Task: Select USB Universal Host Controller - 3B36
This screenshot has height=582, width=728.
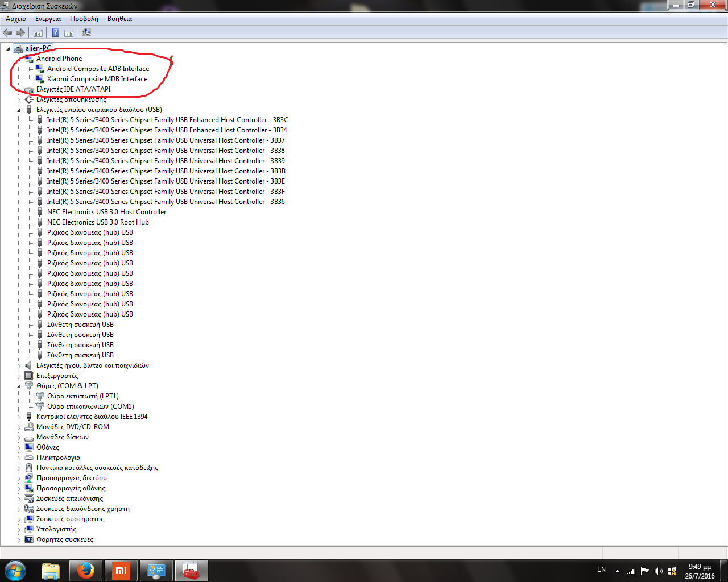Action: pyautogui.click(x=166, y=202)
